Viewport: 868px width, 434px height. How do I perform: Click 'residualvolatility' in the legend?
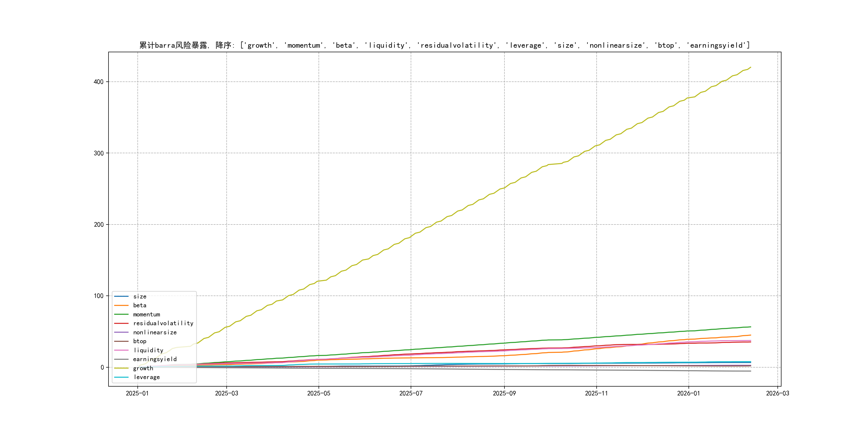[163, 323]
